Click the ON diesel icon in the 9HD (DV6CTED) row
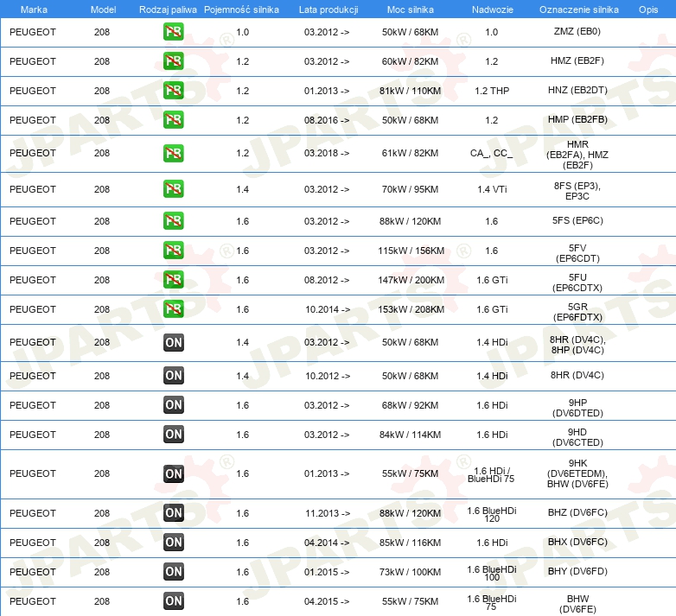This screenshot has width=676, height=616. [x=173, y=435]
